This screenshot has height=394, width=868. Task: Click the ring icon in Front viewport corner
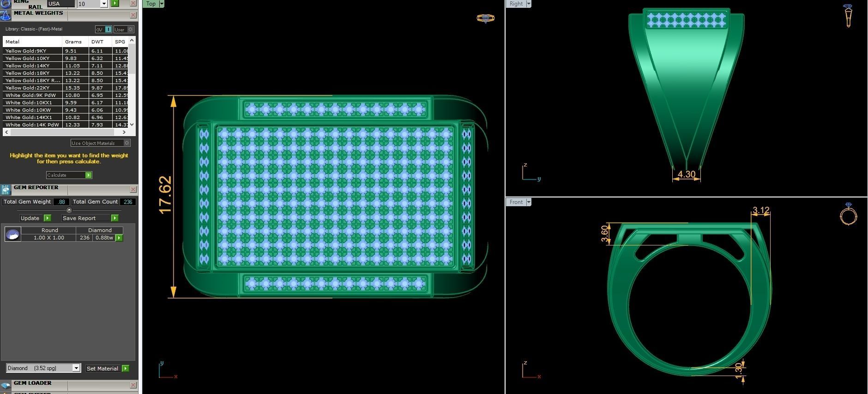pos(848,214)
